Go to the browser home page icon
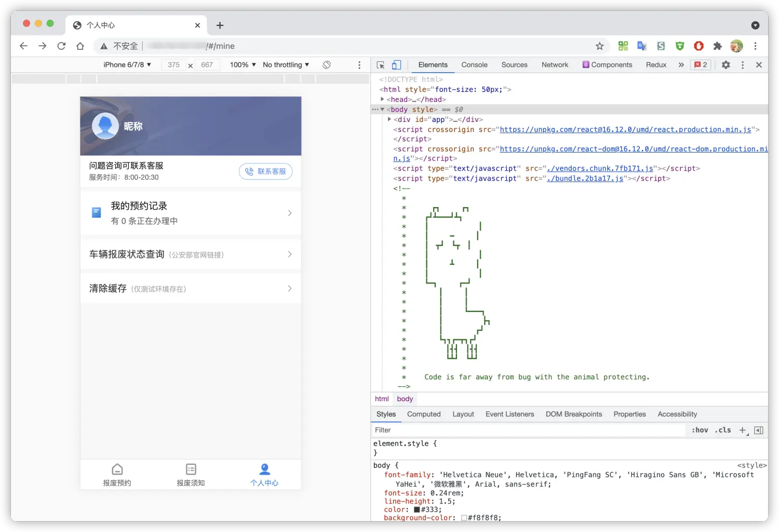The height and width of the screenshot is (532, 779). (x=80, y=46)
